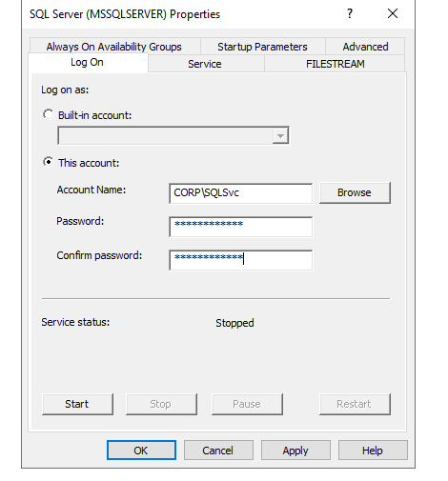This screenshot has height=481, width=448.
Task: Expand the Built-in account dropdown arrow
Action: [x=280, y=136]
